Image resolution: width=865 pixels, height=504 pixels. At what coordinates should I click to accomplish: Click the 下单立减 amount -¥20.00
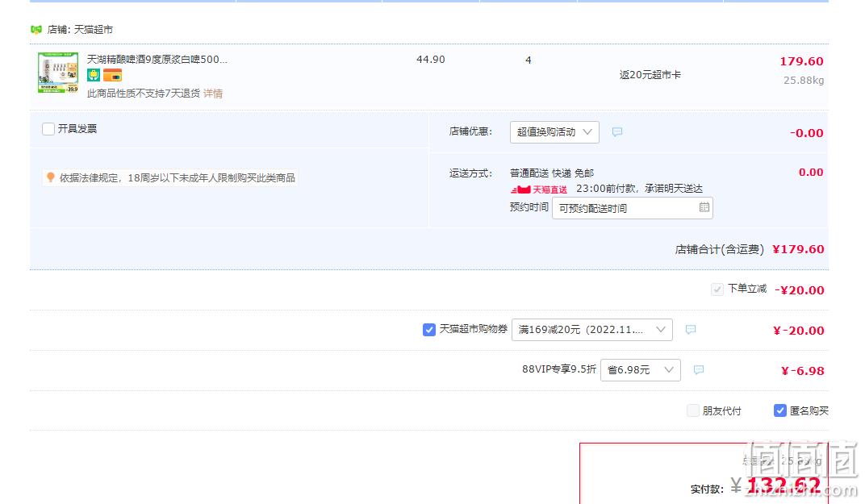click(x=800, y=290)
